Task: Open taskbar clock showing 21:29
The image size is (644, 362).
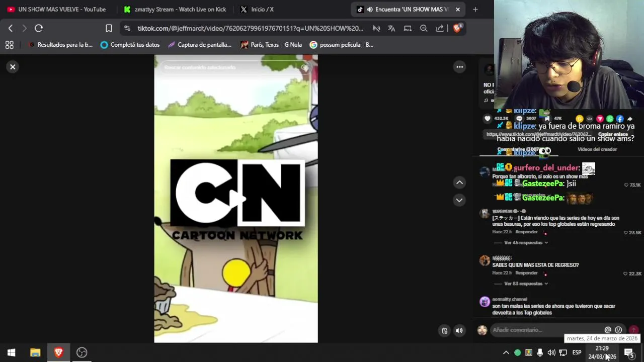Action: pyautogui.click(x=602, y=352)
